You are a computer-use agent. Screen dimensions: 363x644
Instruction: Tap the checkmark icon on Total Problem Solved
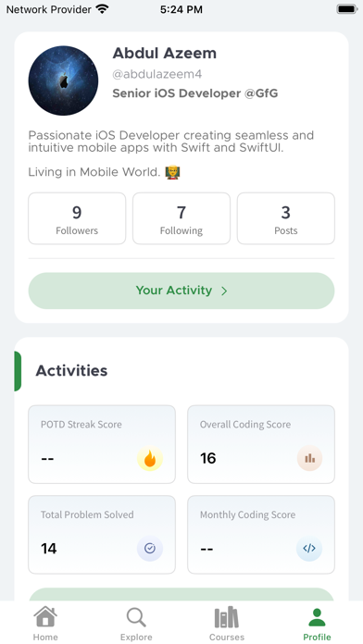coord(150,549)
